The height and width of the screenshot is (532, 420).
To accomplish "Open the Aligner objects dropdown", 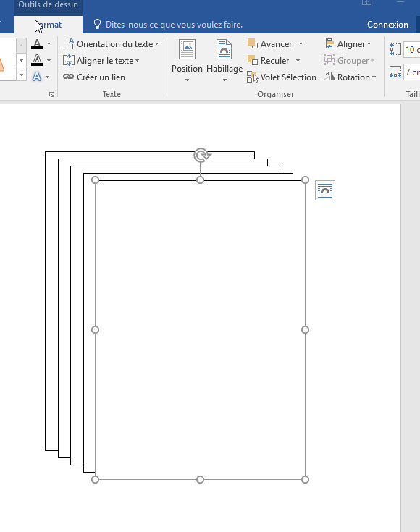I will click(x=348, y=44).
